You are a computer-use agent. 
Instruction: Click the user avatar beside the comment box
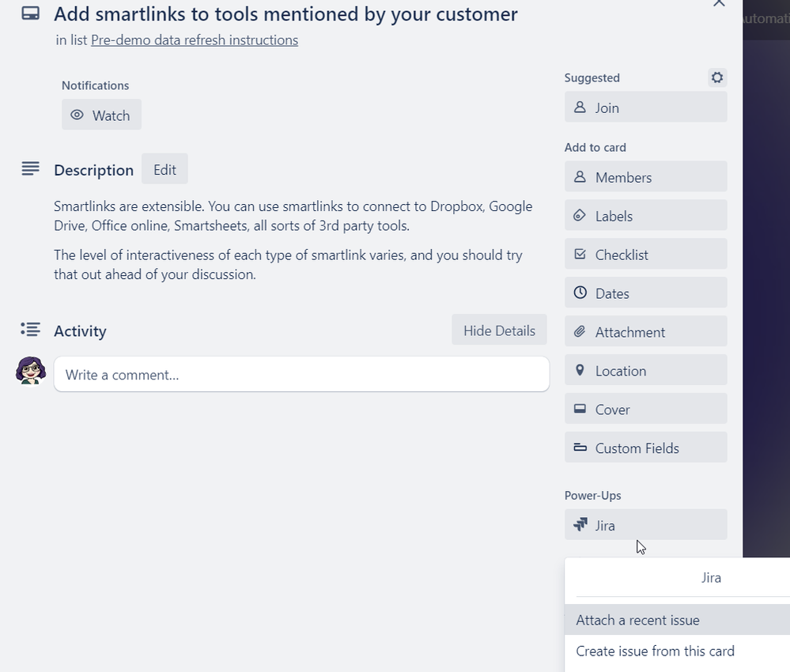pos(31,370)
